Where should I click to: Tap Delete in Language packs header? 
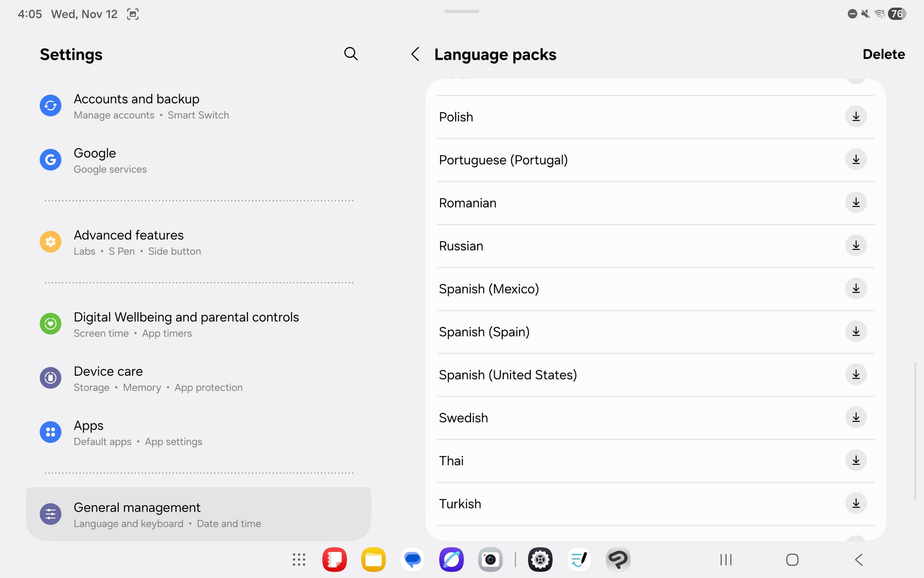pyautogui.click(x=883, y=54)
